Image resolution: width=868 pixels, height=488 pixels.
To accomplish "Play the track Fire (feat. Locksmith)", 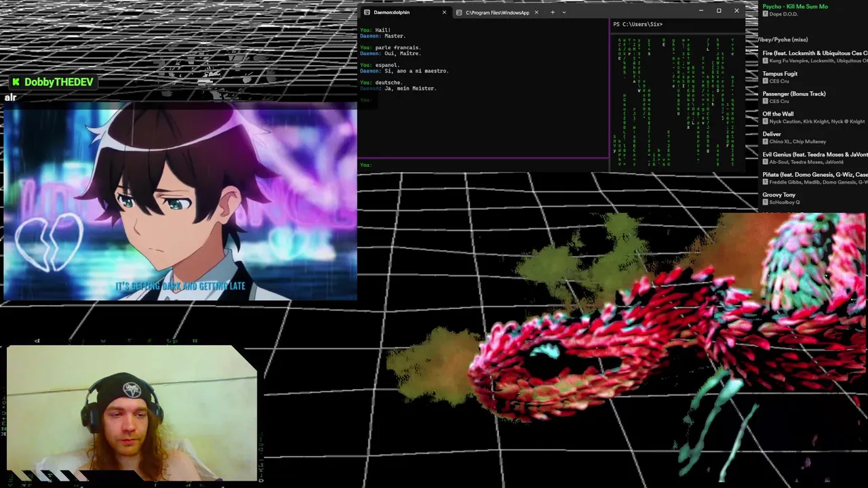I will (x=814, y=54).
